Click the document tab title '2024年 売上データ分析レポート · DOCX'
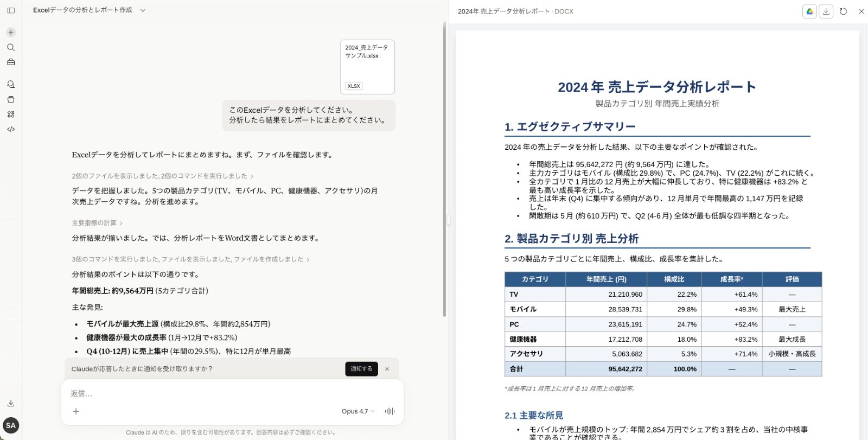868x440 pixels. tap(515, 11)
